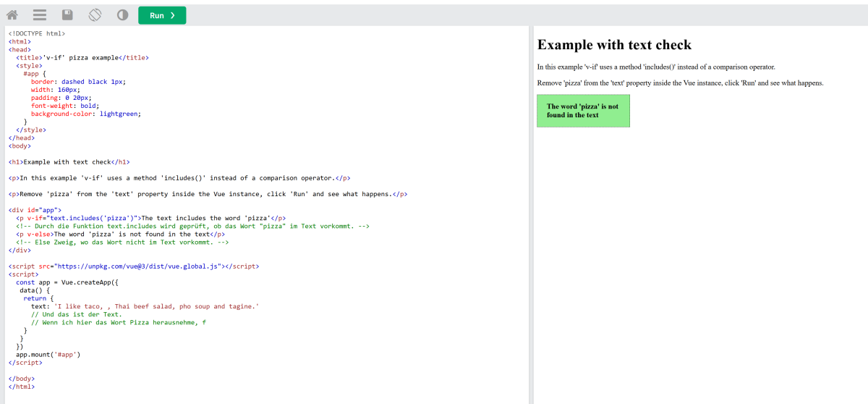Save the code with the floppy disk icon

[x=67, y=15]
